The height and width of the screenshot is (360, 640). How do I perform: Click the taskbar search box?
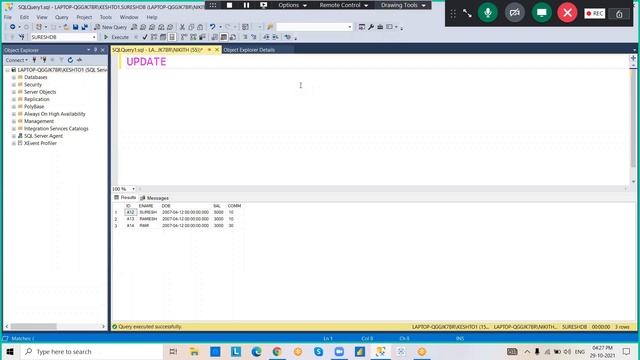tap(92, 351)
